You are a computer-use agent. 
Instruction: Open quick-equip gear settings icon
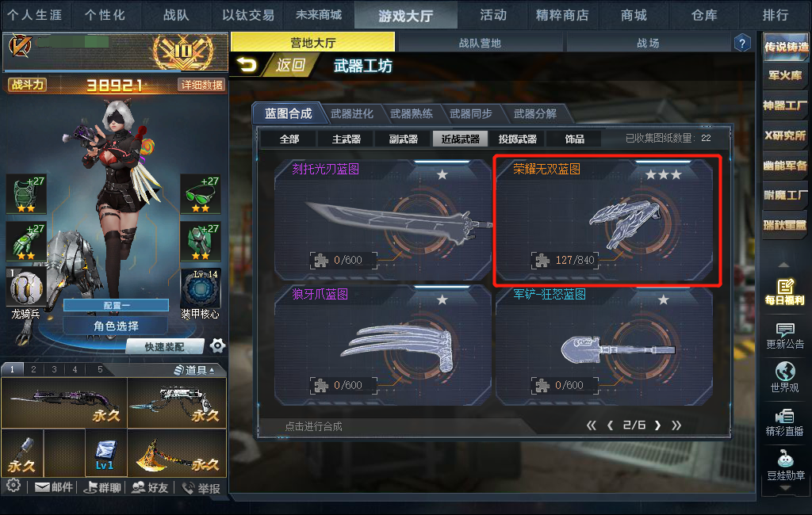(x=217, y=345)
